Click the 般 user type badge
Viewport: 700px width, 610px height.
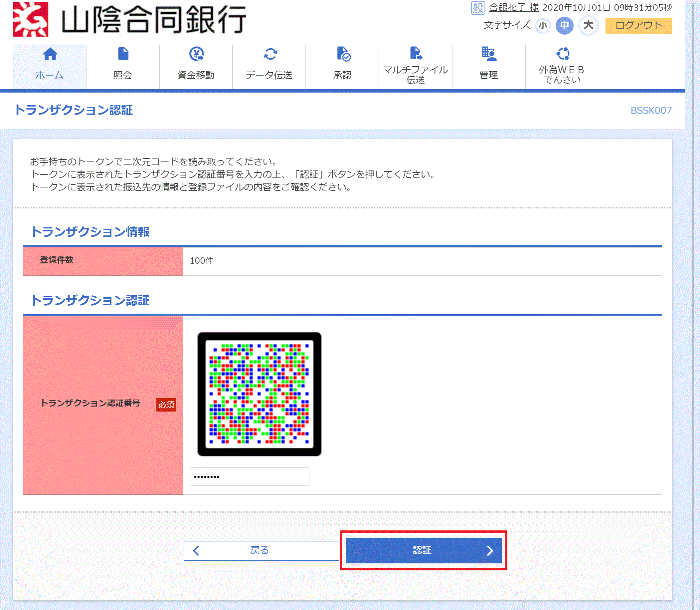click(478, 7)
